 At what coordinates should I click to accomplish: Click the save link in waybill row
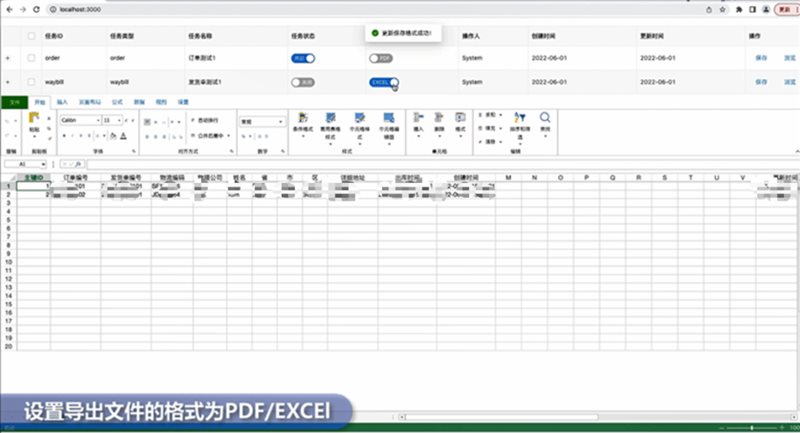[761, 82]
